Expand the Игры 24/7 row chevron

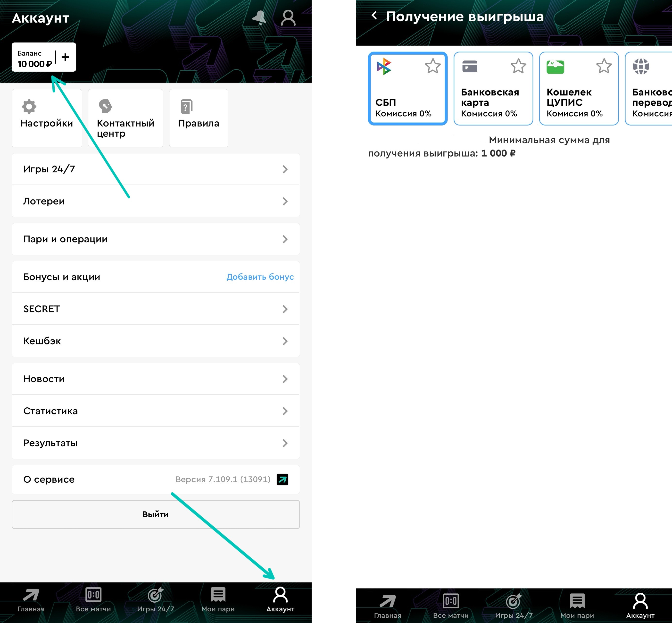click(x=285, y=169)
